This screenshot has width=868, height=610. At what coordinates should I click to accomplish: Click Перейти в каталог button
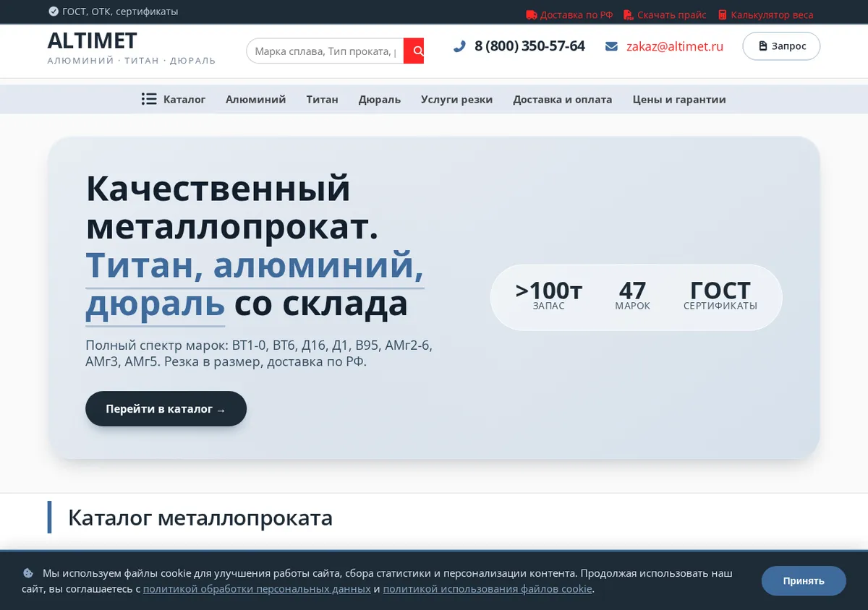click(166, 409)
